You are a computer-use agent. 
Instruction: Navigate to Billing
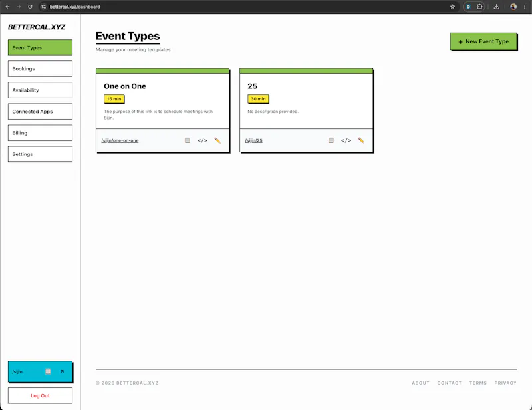[x=40, y=133]
